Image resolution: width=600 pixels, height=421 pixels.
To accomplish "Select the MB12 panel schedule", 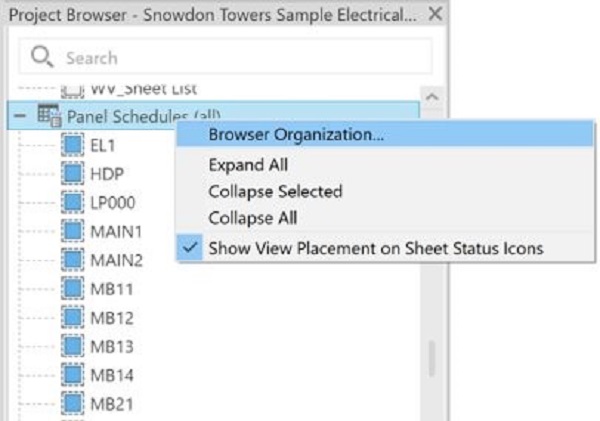I will [x=111, y=318].
